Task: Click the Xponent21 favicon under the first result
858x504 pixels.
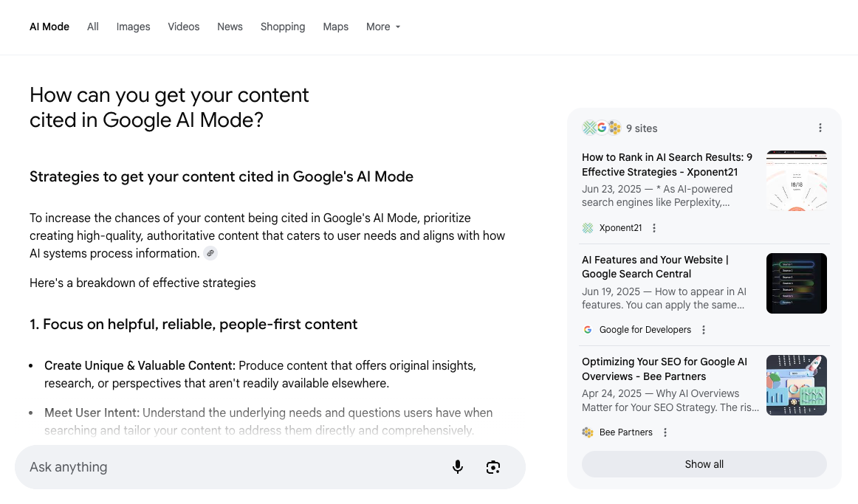Action: pos(588,228)
